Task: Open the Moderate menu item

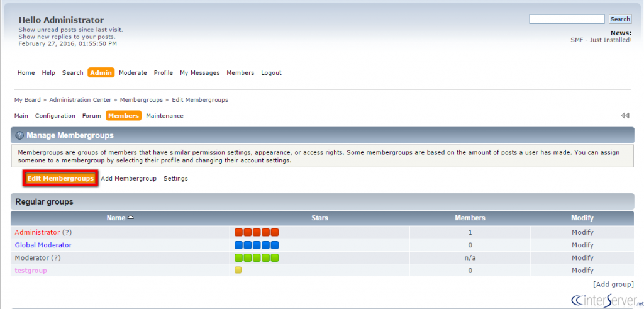Action: coord(133,73)
